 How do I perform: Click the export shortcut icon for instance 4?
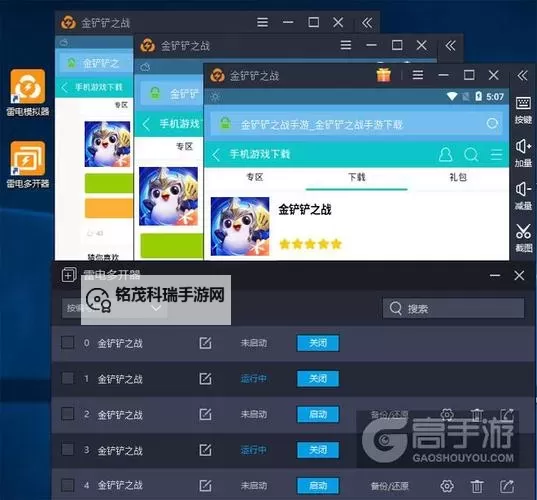click(507, 486)
